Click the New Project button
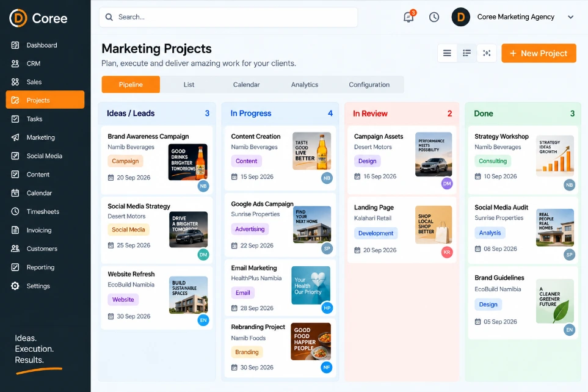The image size is (588, 392). (539, 53)
